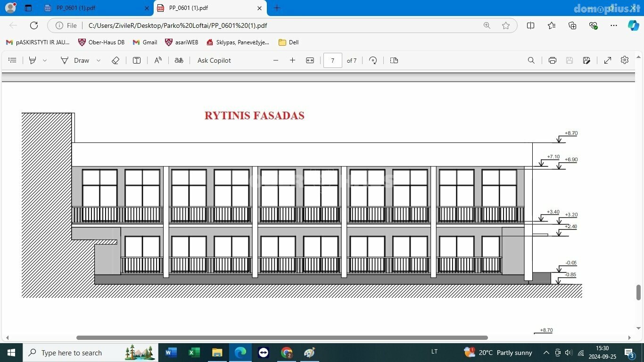
Task: Close the first PP_0601 (1).pdf tab
Action: 147,8
